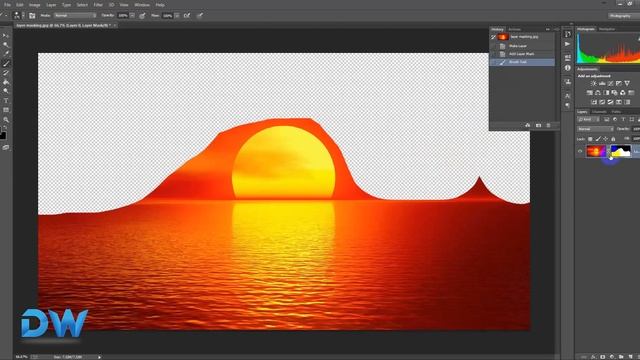Open the Paragraph panel icon in dock
The width and height of the screenshot is (640, 360).
tap(567, 105)
